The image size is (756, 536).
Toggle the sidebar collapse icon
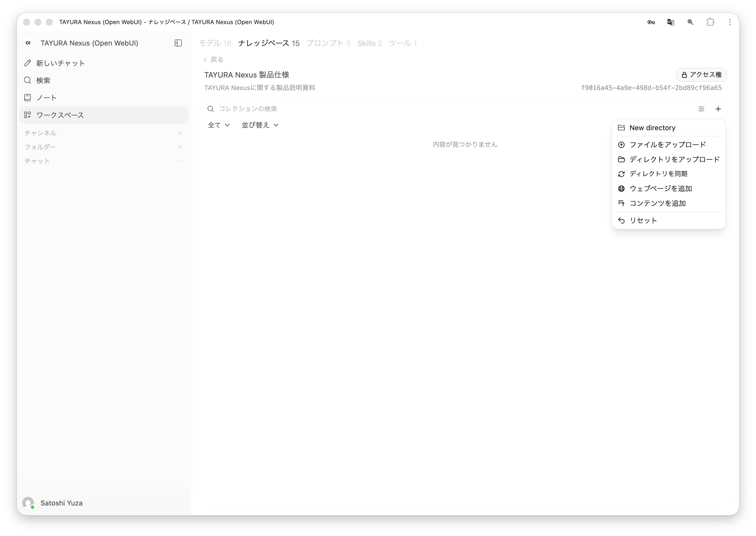point(178,43)
